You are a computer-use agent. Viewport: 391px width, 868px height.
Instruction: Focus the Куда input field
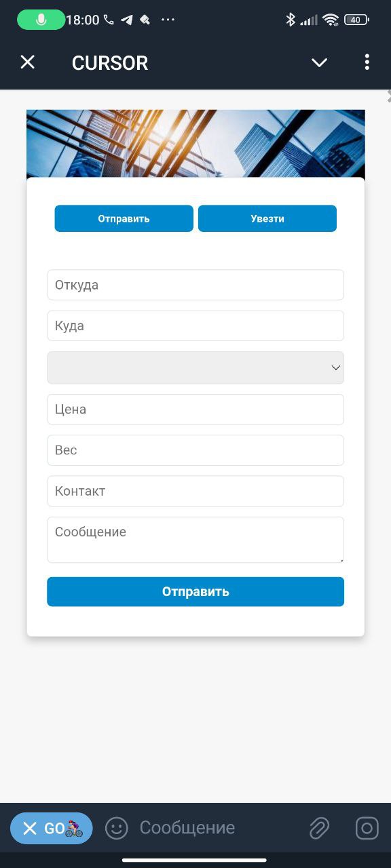click(x=195, y=325)
